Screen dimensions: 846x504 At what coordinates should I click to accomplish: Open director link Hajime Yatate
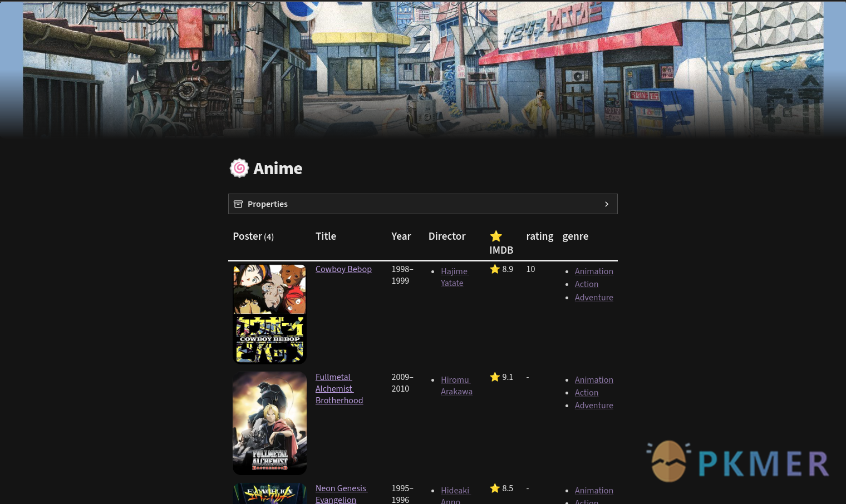pos(455,277)
